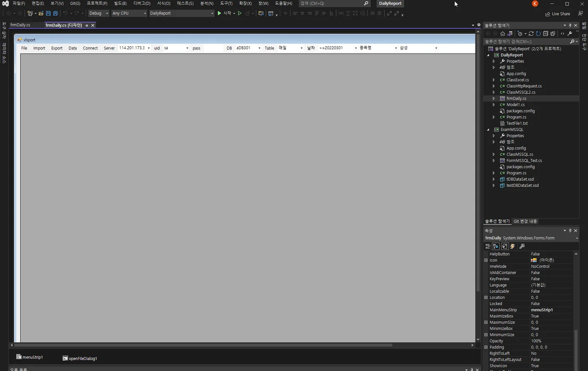Expand the Padding property node

[486, 347]
